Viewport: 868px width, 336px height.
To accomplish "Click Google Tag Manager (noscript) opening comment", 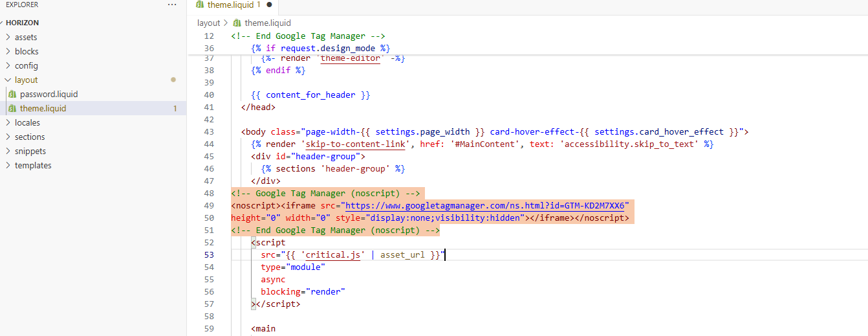I will tap(326, 193).
